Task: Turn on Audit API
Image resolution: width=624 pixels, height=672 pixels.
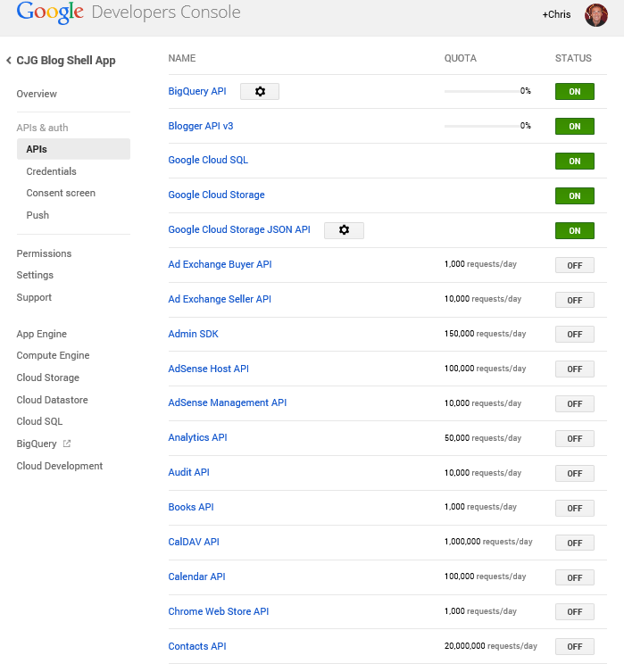Action: pos(574,473)
